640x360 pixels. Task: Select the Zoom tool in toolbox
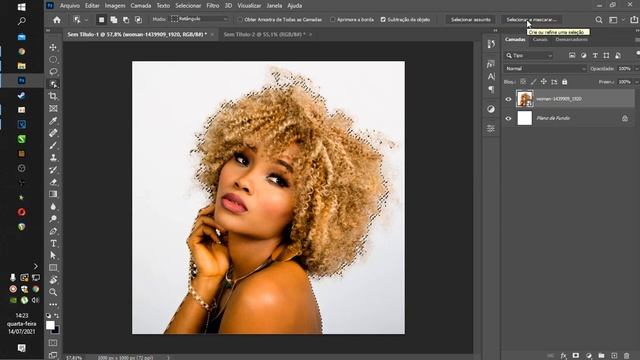pyautogui.click(x=53, y=292)
